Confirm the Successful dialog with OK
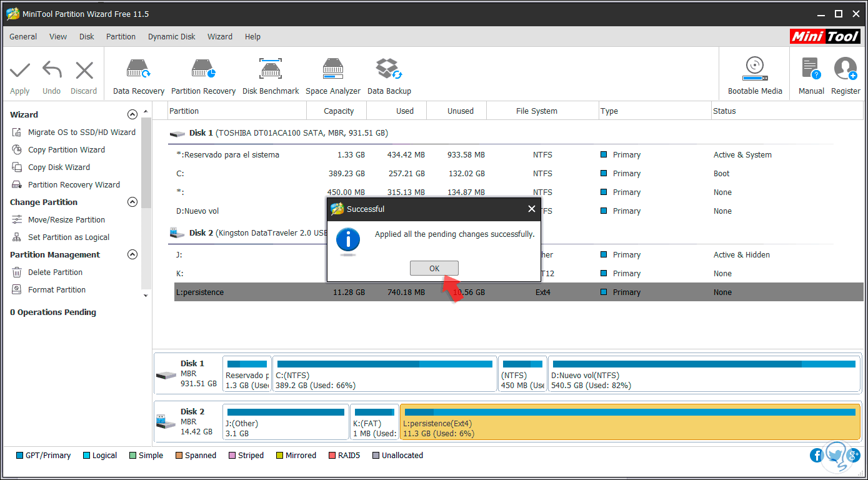 coord(434,268)
